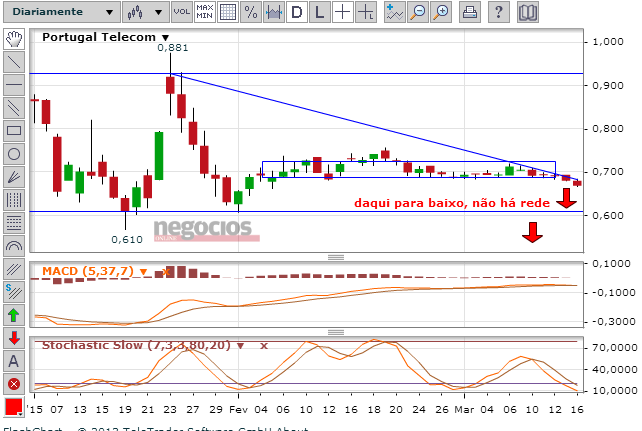Select the hand pan tool
The width and height of the screenshot is (642, 431).
(14, 39)
